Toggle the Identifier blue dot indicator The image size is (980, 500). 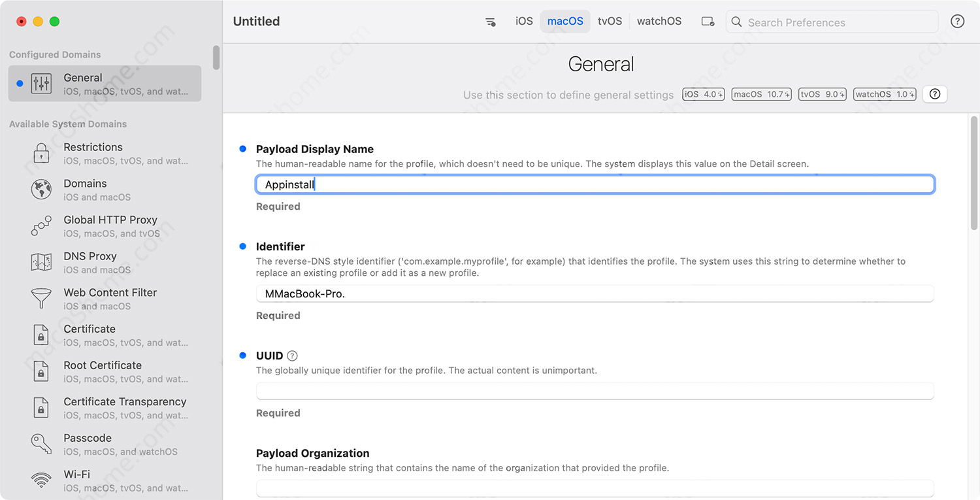click(x=242, y=246)
